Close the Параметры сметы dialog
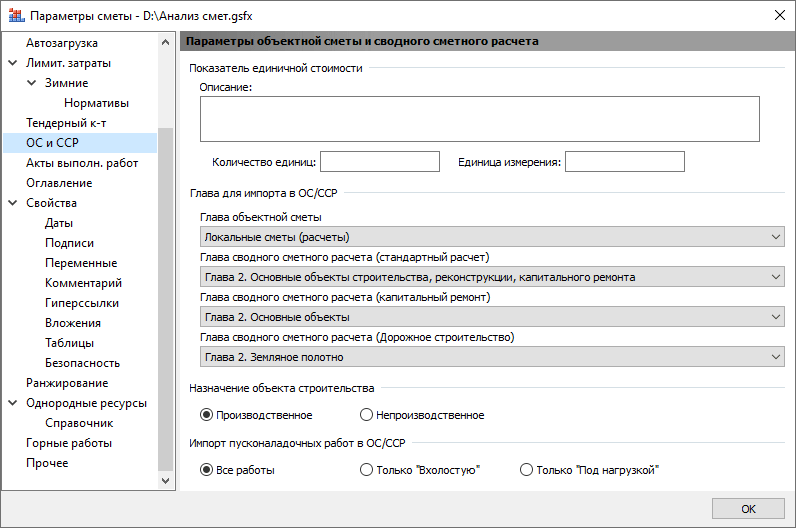 [780, 15]
